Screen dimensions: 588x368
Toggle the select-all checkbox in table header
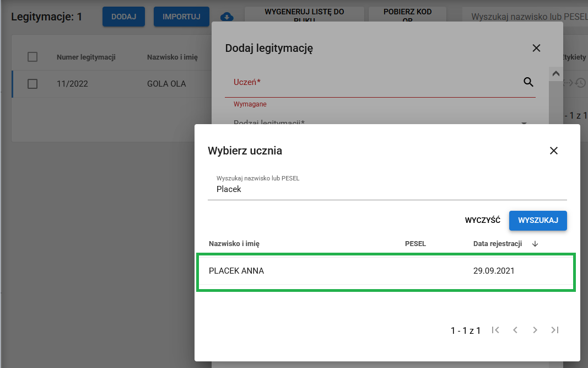pyautogui.click(x=32, y=56)
